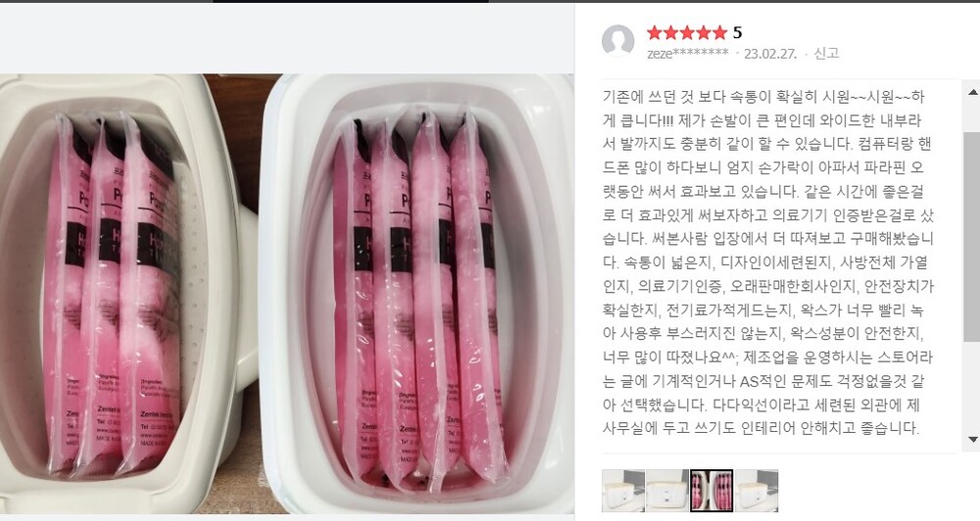Viewport: 980px width, 521px height.
Task: Click the fifth red rating star
Action: 719,32
